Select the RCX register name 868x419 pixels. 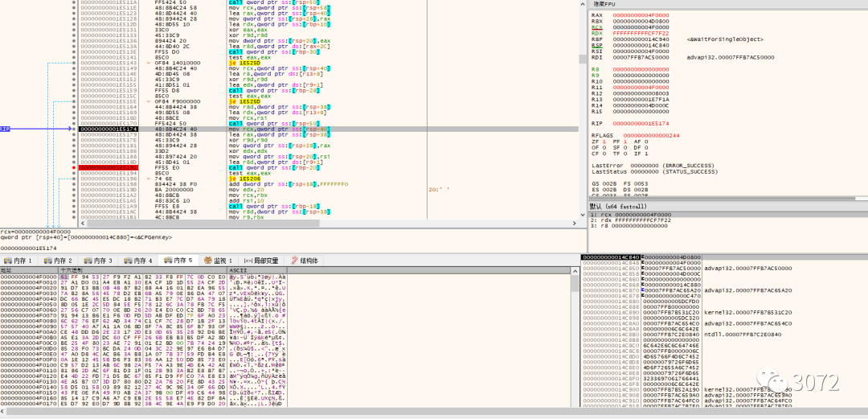596,27
